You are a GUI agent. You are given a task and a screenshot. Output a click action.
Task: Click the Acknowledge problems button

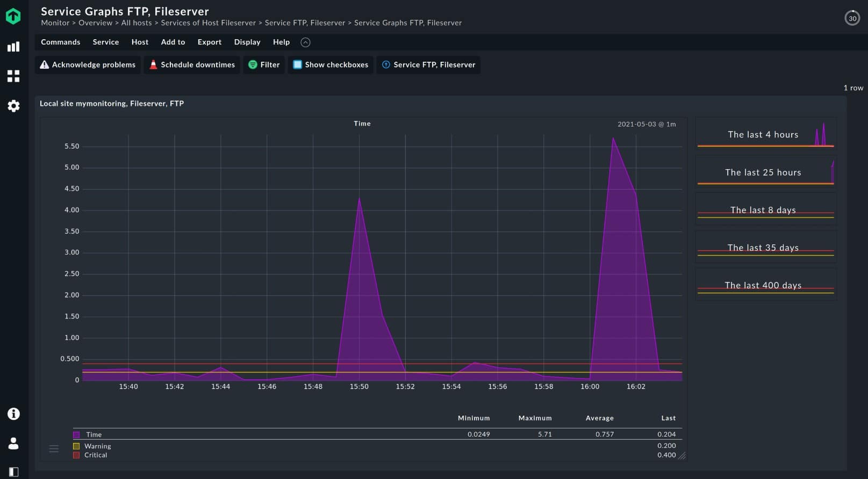coord(88,65)
